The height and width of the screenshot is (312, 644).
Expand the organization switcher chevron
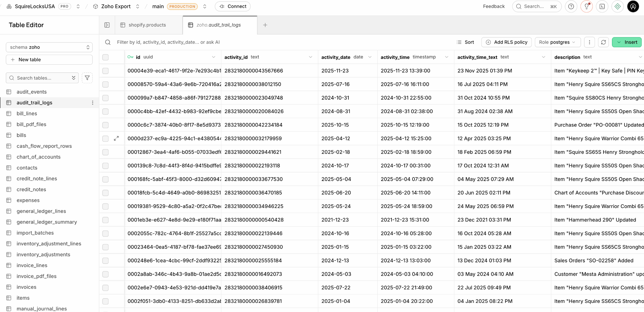78,6
